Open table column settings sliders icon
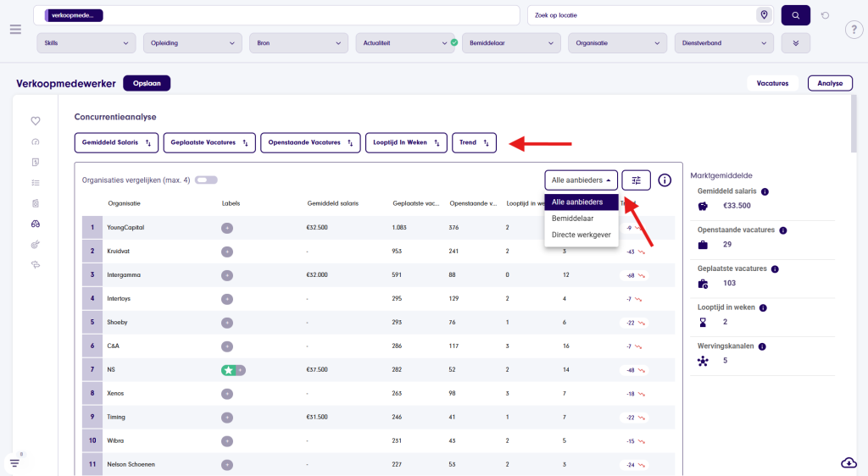Screen dimensions: 868x476 [x=636, y=180]
